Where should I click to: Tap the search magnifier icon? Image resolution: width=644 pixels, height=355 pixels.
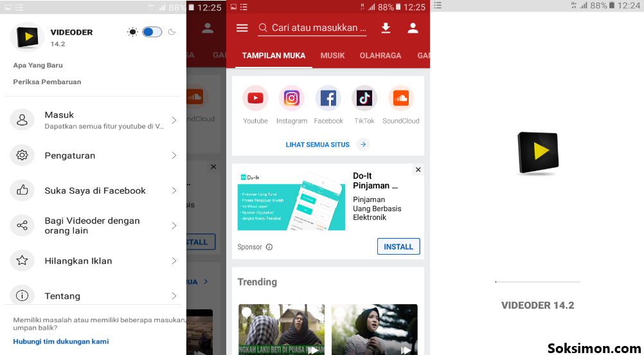(263, 28)
